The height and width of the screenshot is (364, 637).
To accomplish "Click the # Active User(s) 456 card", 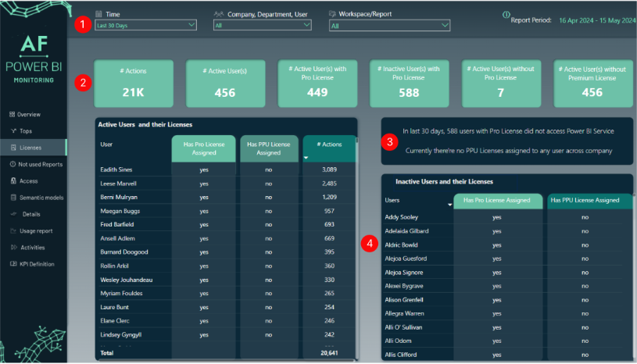I will pos(225,84).
